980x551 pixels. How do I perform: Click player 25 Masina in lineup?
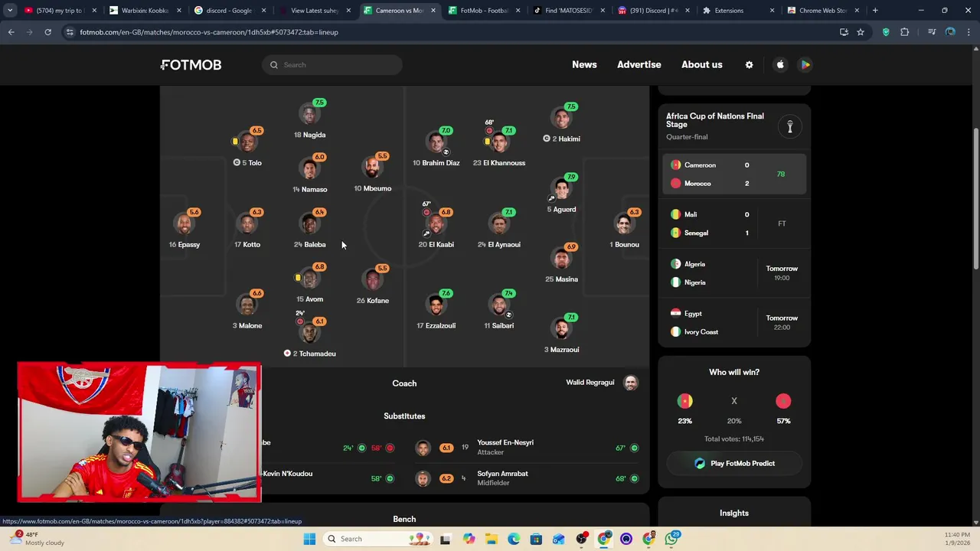(562, 264)
